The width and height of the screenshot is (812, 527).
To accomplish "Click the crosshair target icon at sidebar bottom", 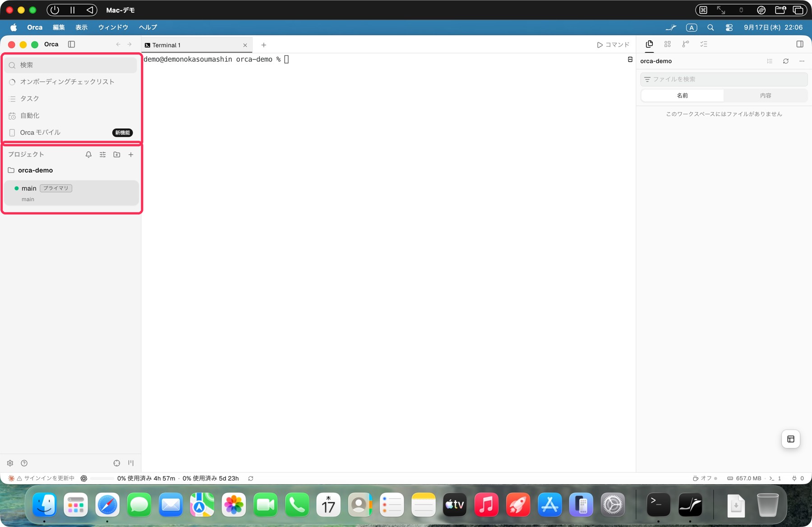I will [117, 463].
